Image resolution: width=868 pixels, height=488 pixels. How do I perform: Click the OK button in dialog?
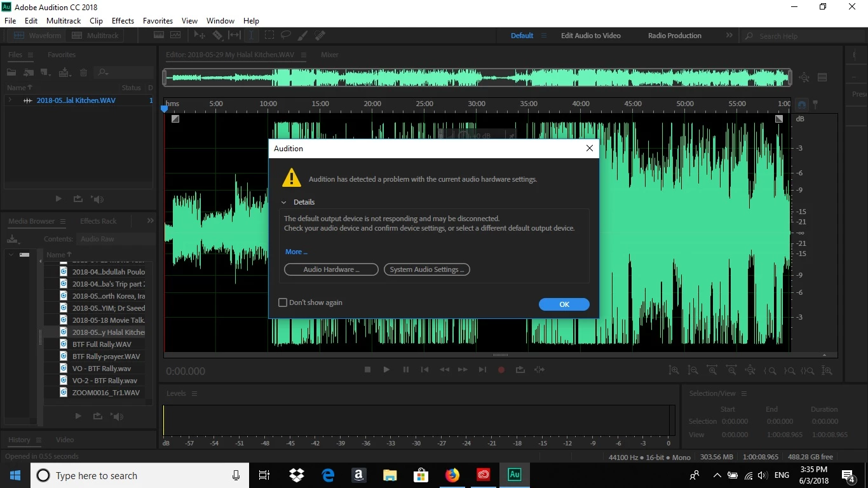pyautogui.click(x=564, y=304)
